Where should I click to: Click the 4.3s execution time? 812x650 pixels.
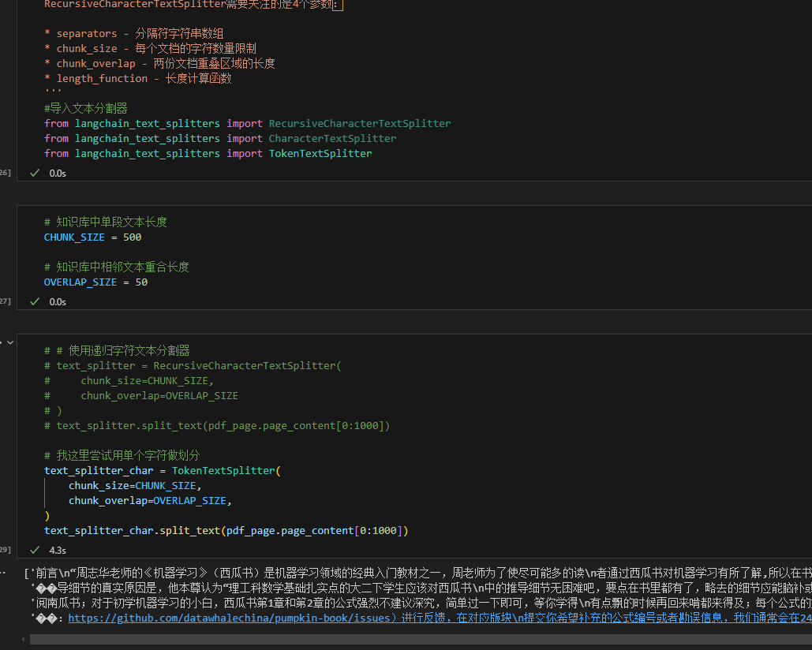[58, 550]
